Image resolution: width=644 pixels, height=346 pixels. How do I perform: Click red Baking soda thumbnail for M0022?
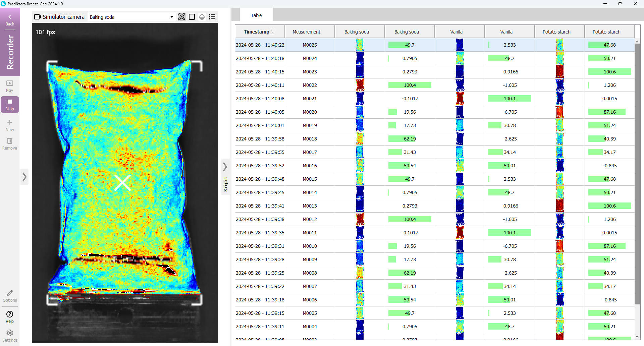(x=360, y=85)
